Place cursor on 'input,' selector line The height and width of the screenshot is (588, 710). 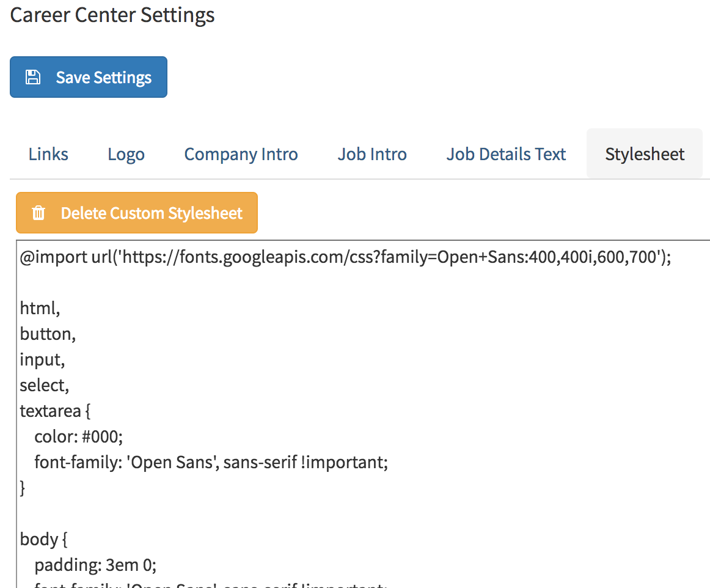42,360
